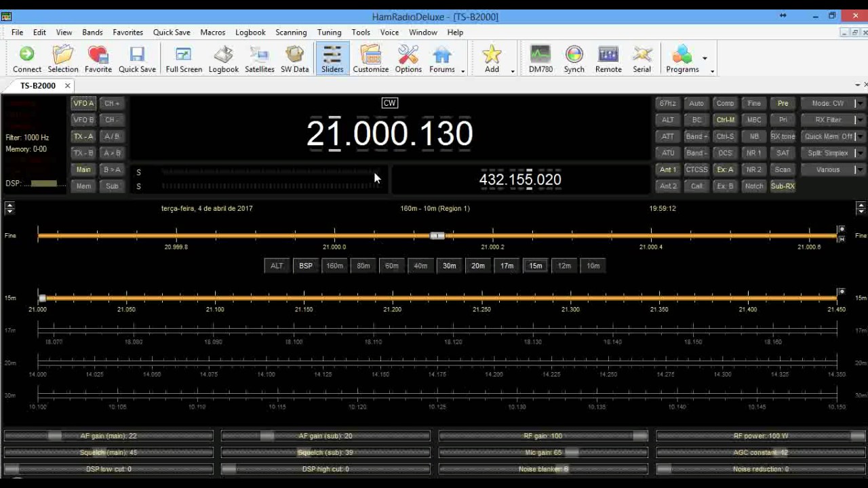This screenshot has height=488, width=868.
Task: Open the Bands menu
Action: pos(92,32)
